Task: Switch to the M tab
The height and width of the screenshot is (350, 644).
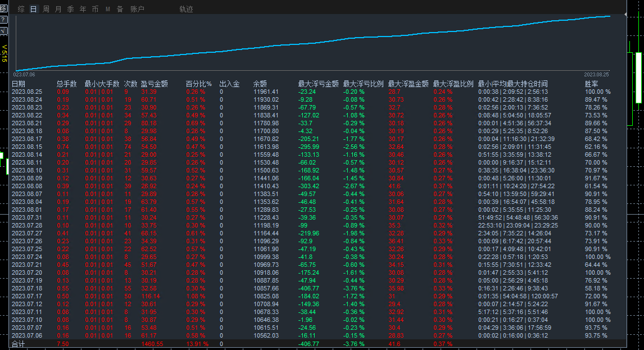Action: point(107,9)
